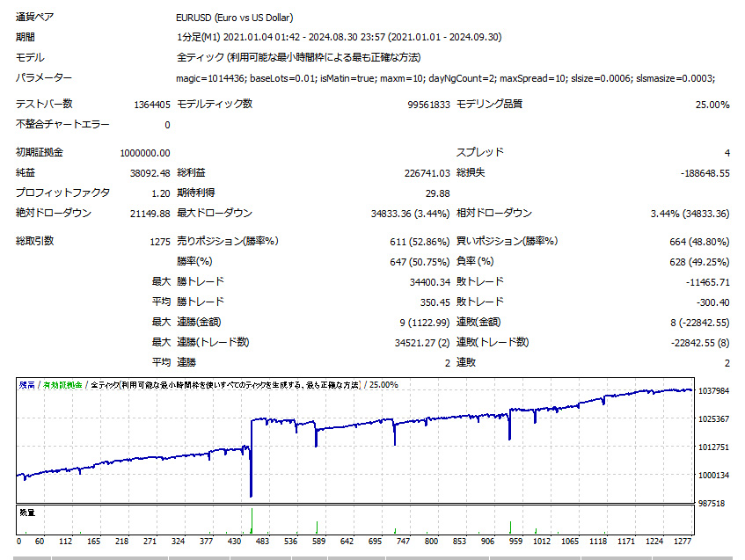Select the maximal drawdown value 34833.36 (3.44%)
Viewport: 745px width, 560px height.
(x=410, y=214)
